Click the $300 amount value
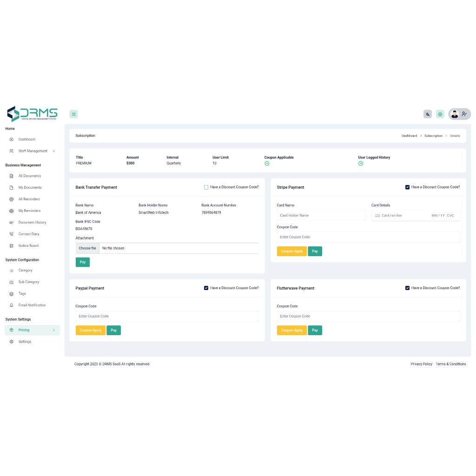Image resolution: width=476 pixels, height=476 pixels. (x=130, y=163)
